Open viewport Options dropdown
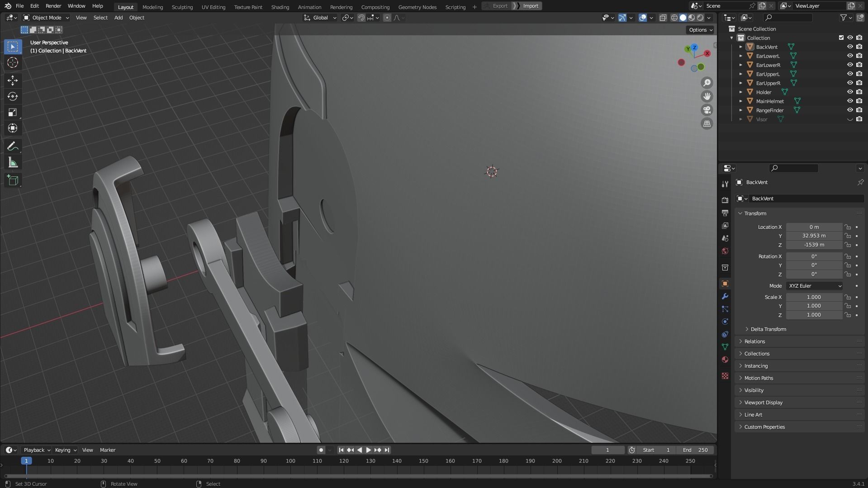 (700, 30)
